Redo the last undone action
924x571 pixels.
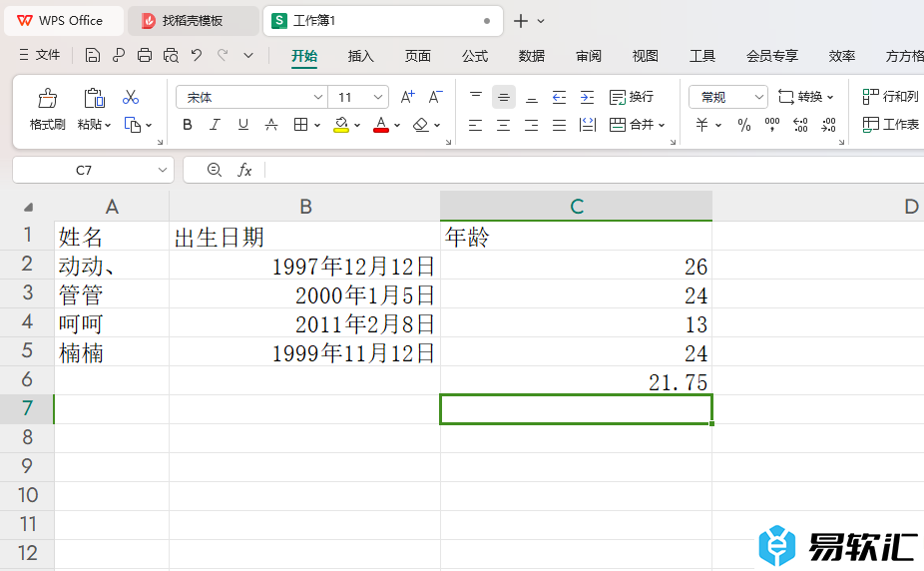point(223,55)
